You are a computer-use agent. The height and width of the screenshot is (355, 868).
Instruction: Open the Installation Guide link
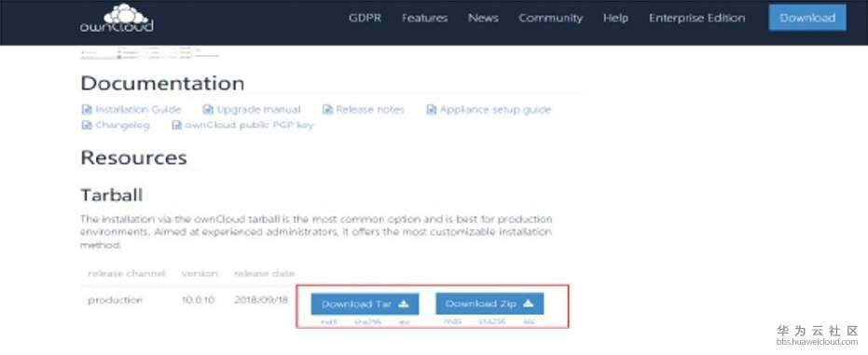131,110
